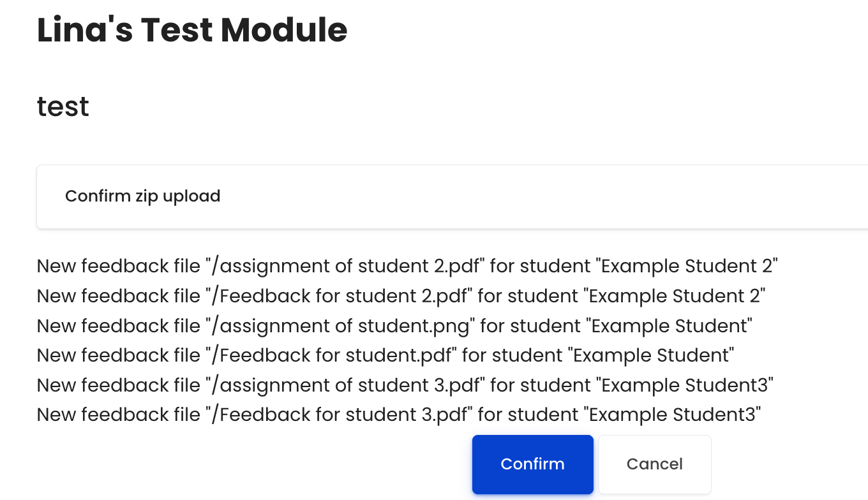
Task: Select the "/Feedback for student.pdf" file name
Action: tap(331, 355)
